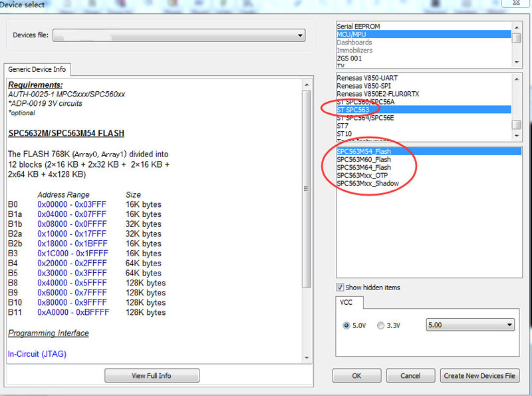Switch to the Generic Device Info tab
The height and width of the screenshot is (396, 532).
point(37,69)
